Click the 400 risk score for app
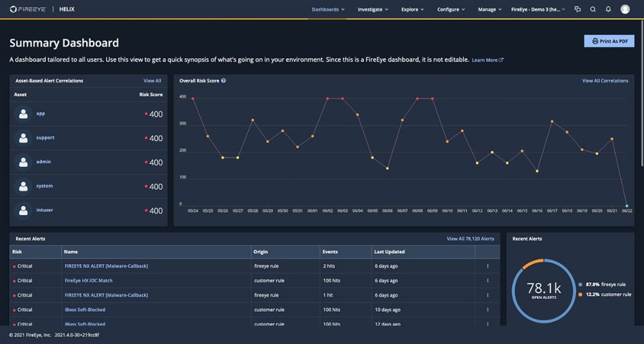Image resolution: width=644 pixels, height=344 pixels. pos(156,114)
